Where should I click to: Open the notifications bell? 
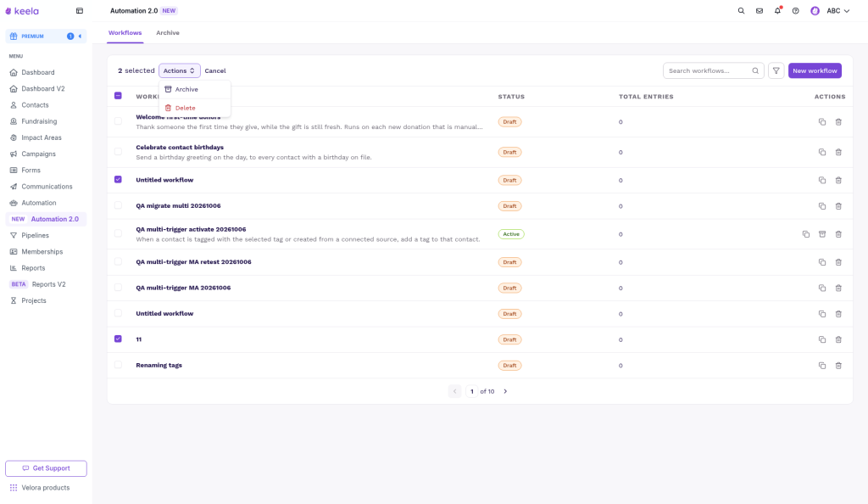click(777, 10)
